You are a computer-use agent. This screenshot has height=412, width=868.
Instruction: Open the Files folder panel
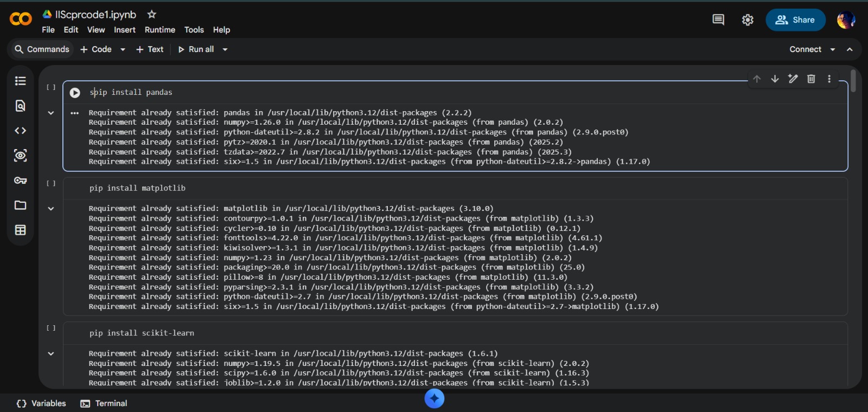pos(21,205)
